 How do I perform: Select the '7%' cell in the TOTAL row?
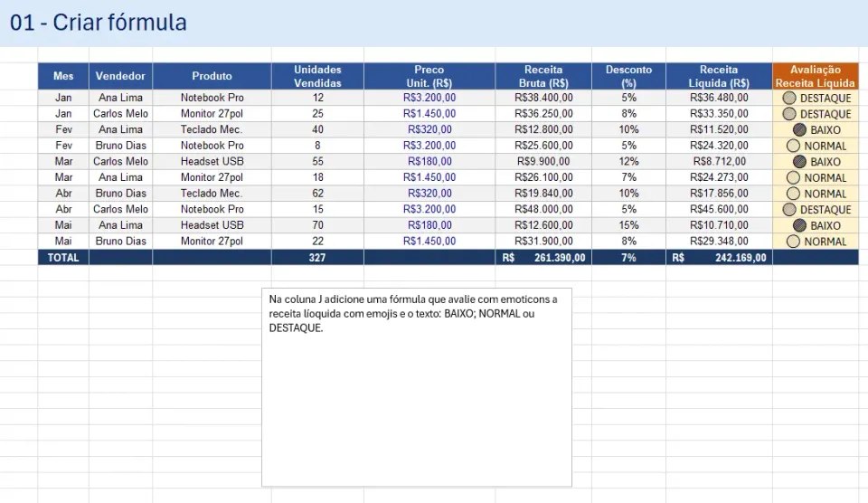(x=628, y=257)
